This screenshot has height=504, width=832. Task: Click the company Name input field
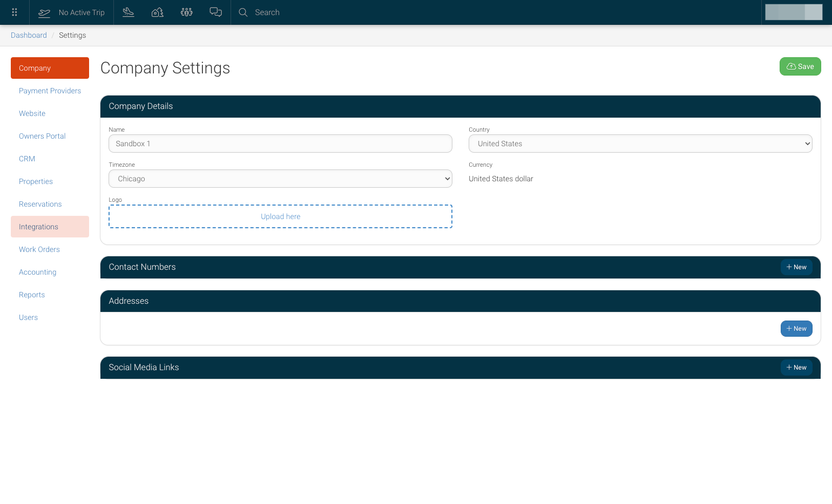[280, 144]
